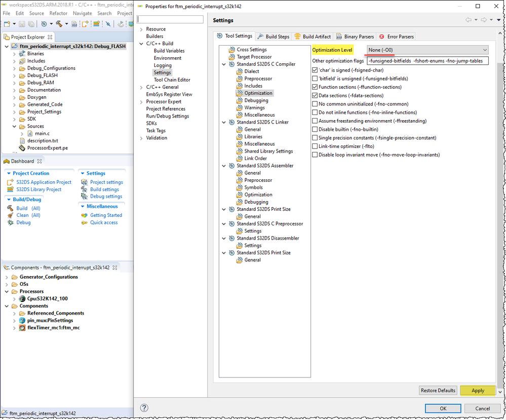
Task: Switch to Build Artifact tab
Action: pyautogui.click(x=313, y=36)
